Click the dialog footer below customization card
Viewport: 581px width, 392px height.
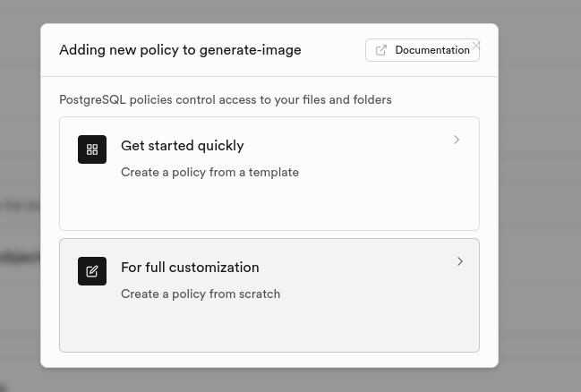click(269, 360)
